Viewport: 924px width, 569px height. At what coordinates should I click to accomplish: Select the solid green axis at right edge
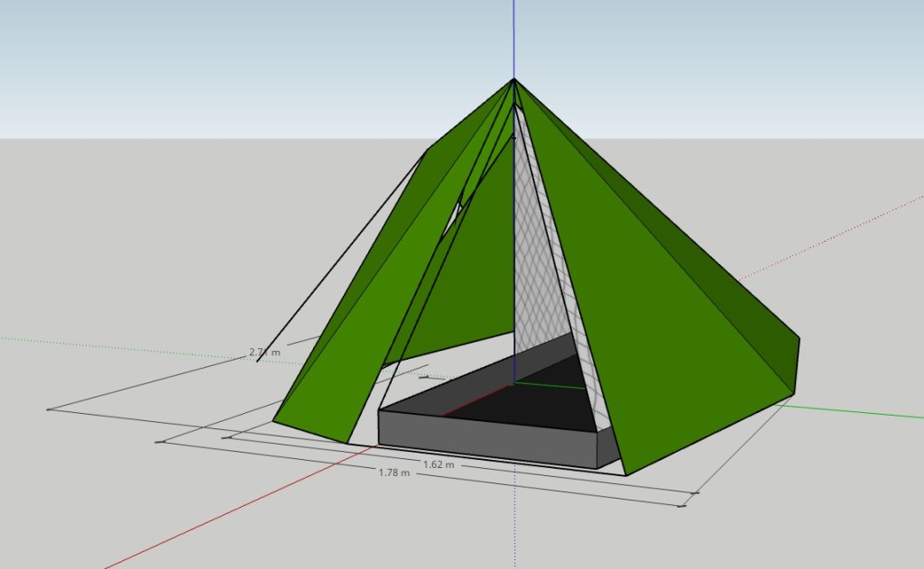[x=857, y=411]
